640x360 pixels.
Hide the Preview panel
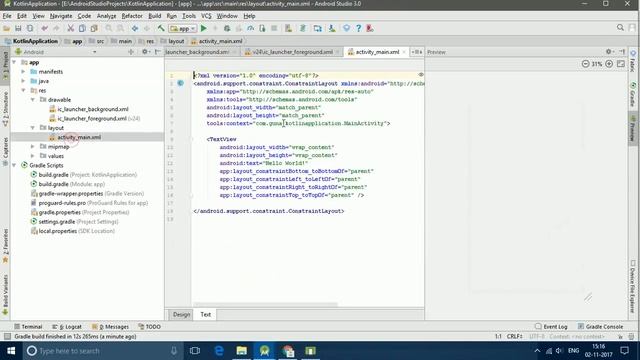pyautogui.click(x=622, y=52)
